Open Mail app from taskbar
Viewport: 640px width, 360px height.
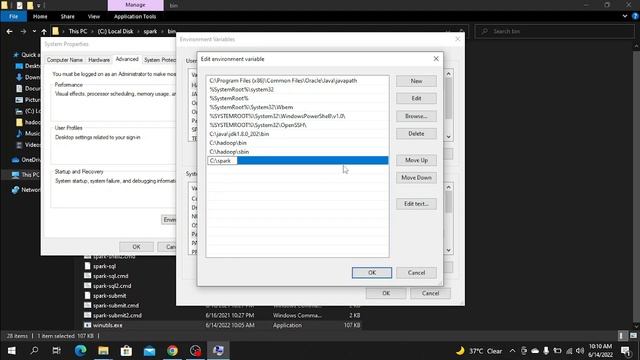pyautogui.click(x=149, y=351)
